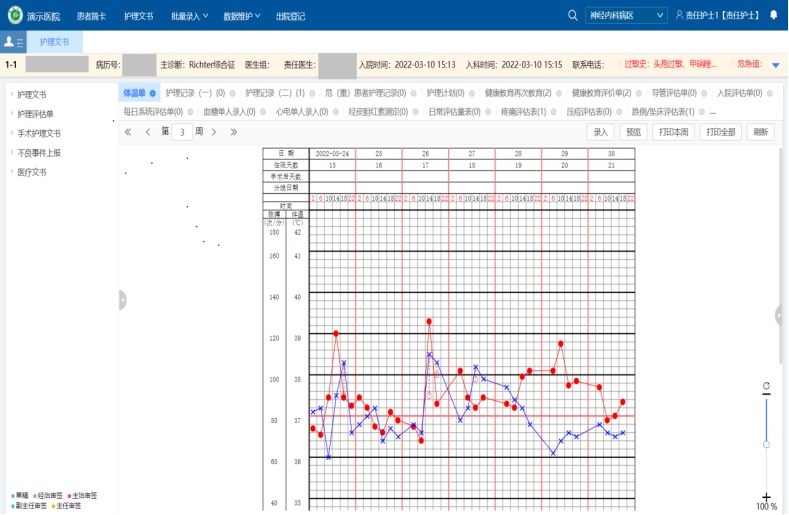
Task: Click the patient list icon at top-left
Action: [x=13, y=42]
